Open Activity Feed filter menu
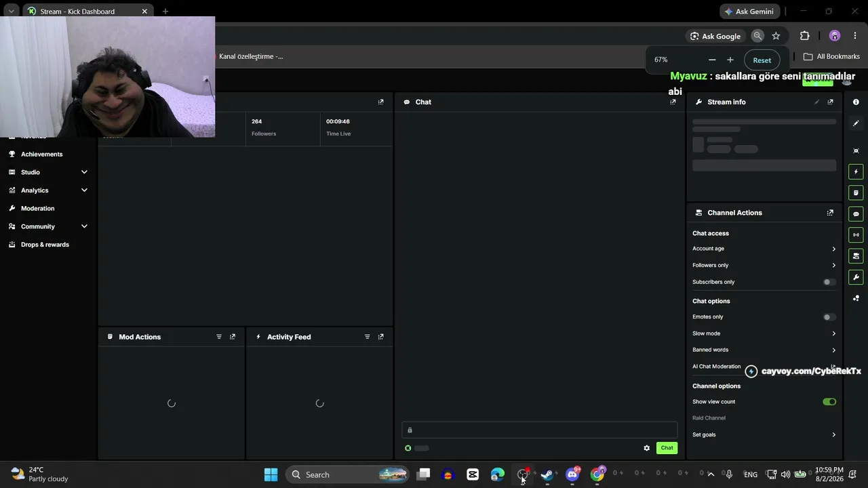The width and height of the screenshot is (868, 488). (x=368, y=337)
